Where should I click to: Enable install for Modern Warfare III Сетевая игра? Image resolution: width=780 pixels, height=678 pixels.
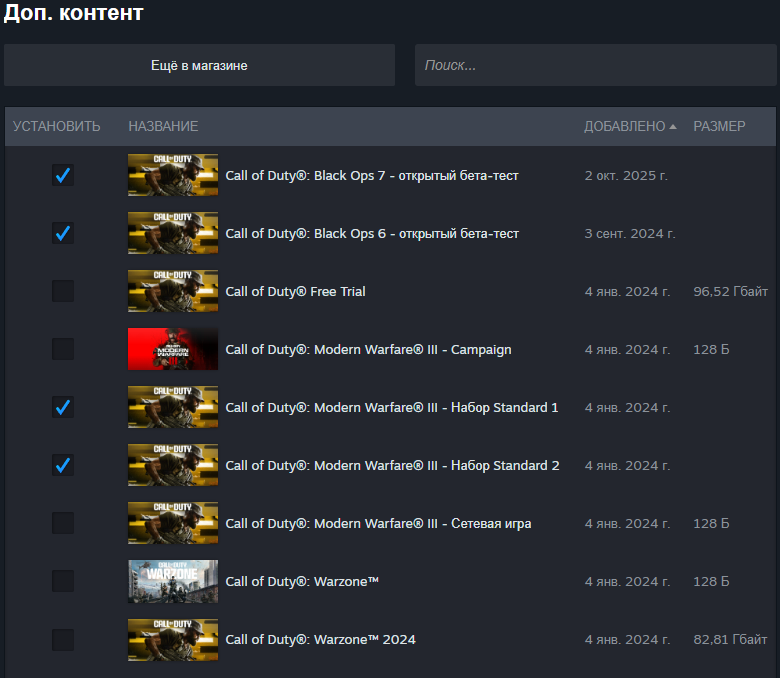pos(63,523)
